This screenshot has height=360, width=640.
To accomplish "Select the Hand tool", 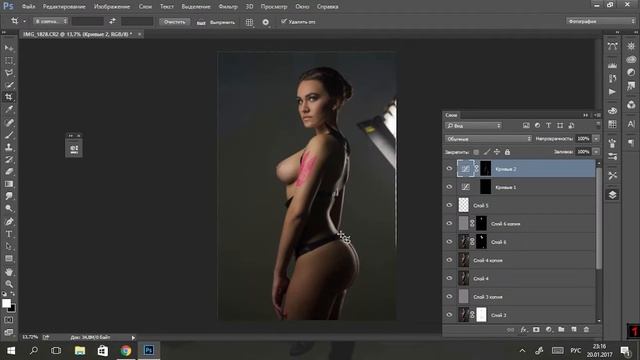I will pos(9,271).
